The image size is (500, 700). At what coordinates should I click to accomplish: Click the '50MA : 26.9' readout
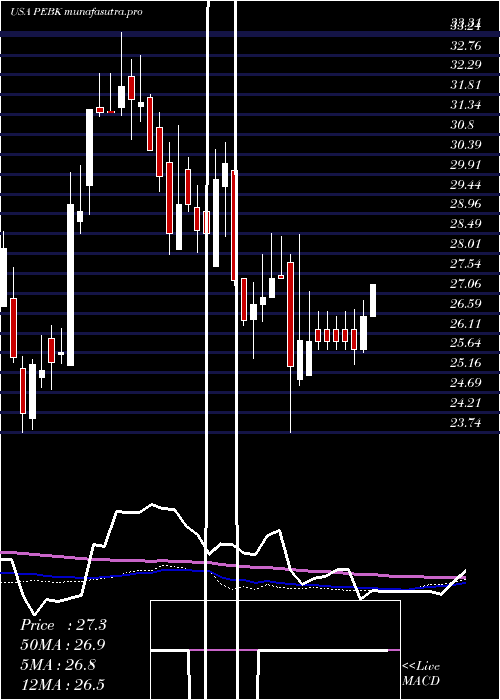[x=63, y=645]
